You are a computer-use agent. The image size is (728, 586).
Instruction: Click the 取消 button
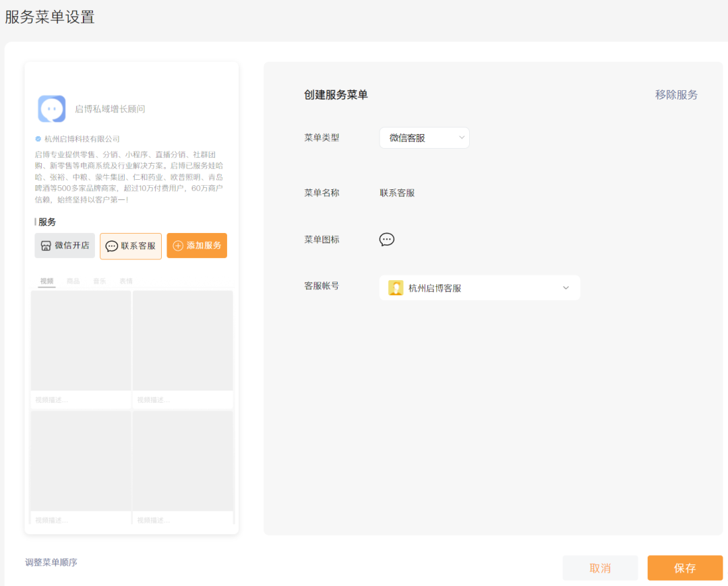coord(600,568)
